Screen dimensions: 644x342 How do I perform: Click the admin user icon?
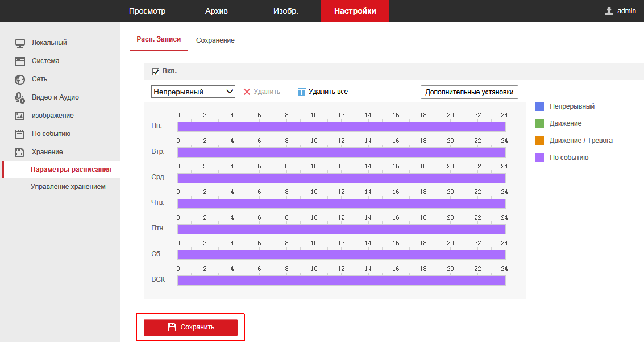(609, 11)
